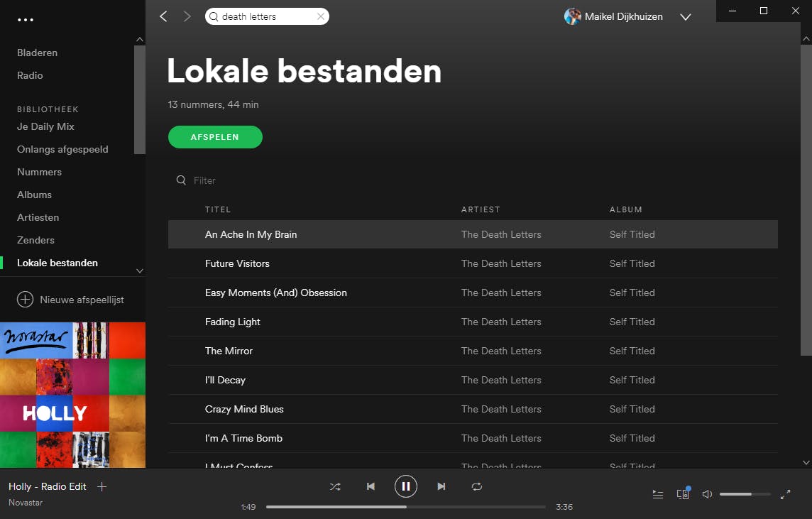Screen dimensions: 812x519
Task: Mute the volume speaker icon
Action: click(707, 494)
